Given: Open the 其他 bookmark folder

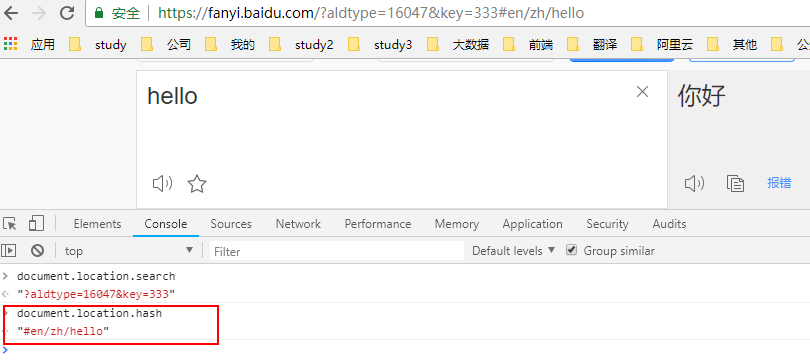Looking at the screenshot, I should (x=732, y=45).
